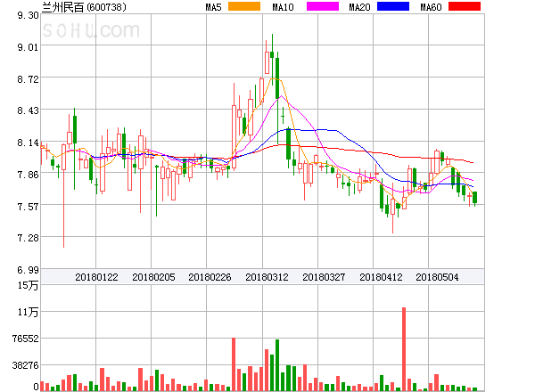Viewport: 535px width, 392px height.
Task: Click the 20180205 date label
Action: tap(153, 277)
